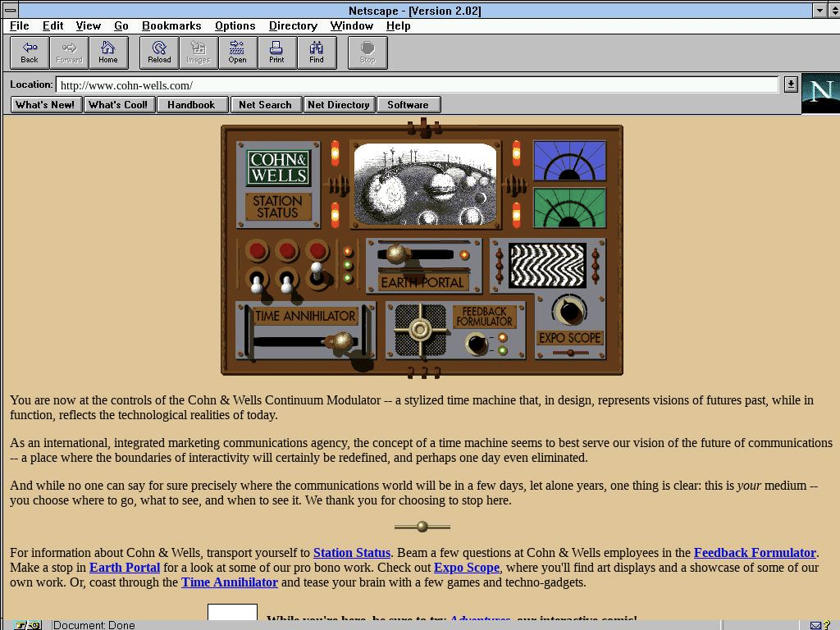Screen dimensions: 840x630
Task: Click the Open location toolbar icon
Action: tap(237, 52)
